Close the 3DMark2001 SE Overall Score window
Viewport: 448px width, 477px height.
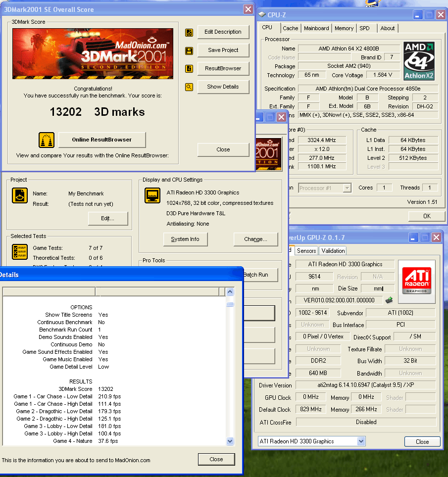coord(249,9)
